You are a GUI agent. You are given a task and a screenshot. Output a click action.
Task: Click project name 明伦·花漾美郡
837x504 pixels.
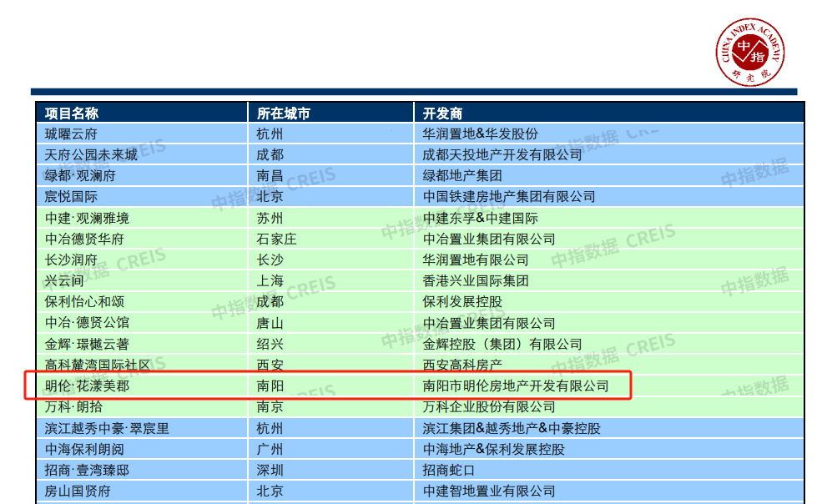(87, 386)
